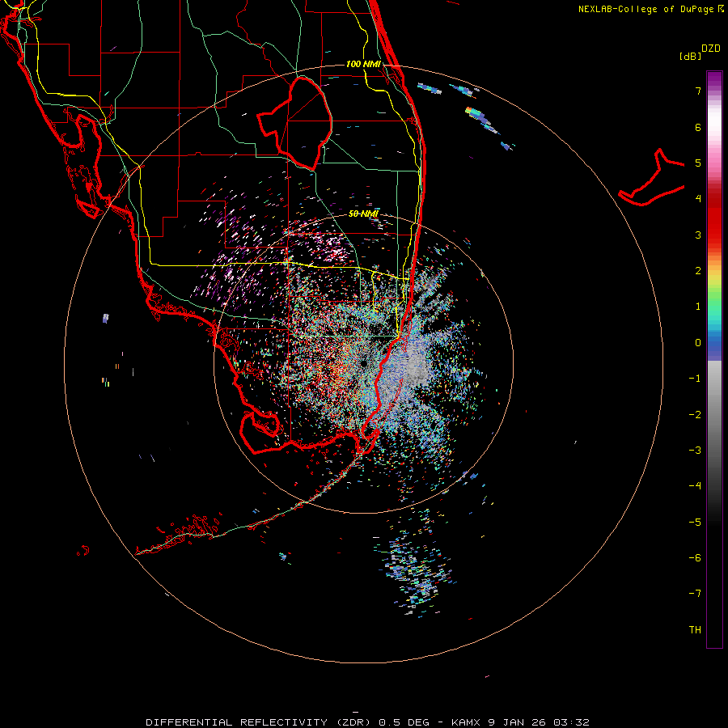Image resolution: width=728 pixels, height=728 pixels.
Task: Click the DZD legend title
Action: click(x=711, y=49)
